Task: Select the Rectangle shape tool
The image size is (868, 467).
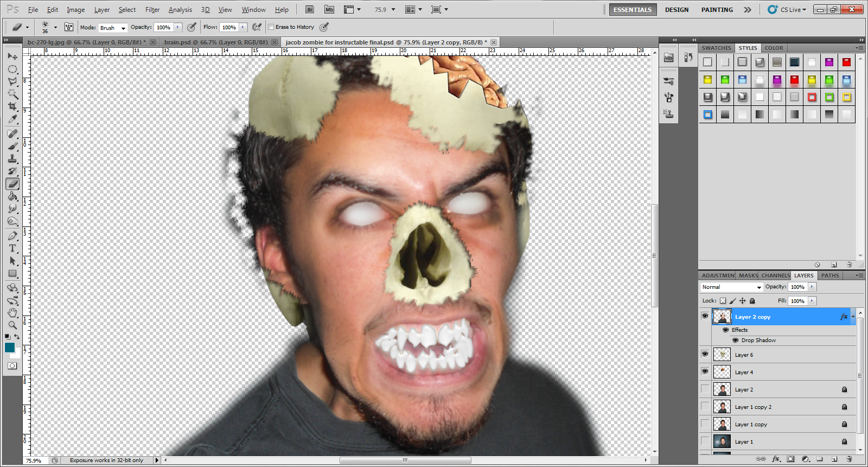Action: (x=12, y=273)
